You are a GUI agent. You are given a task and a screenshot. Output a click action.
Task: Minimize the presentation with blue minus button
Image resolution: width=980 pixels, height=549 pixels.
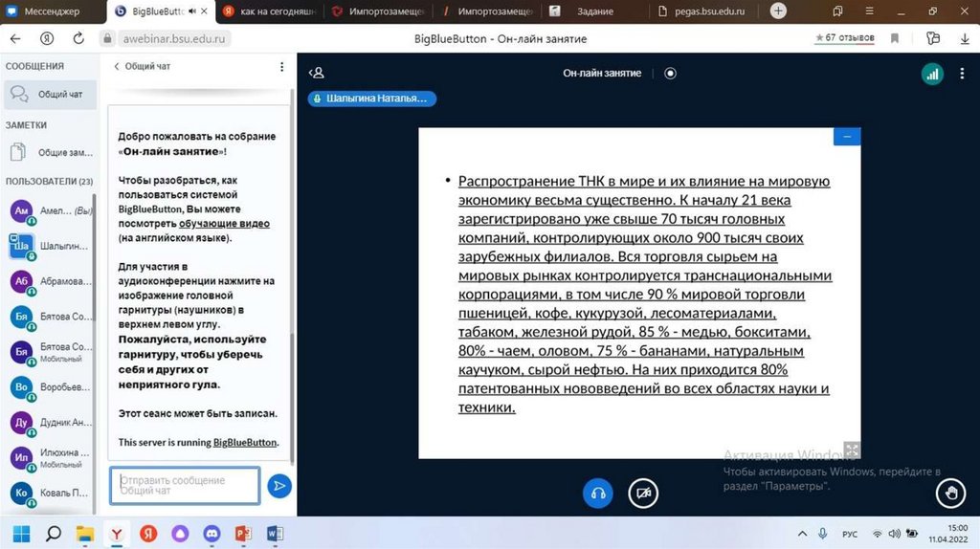[x=847, y=136]
